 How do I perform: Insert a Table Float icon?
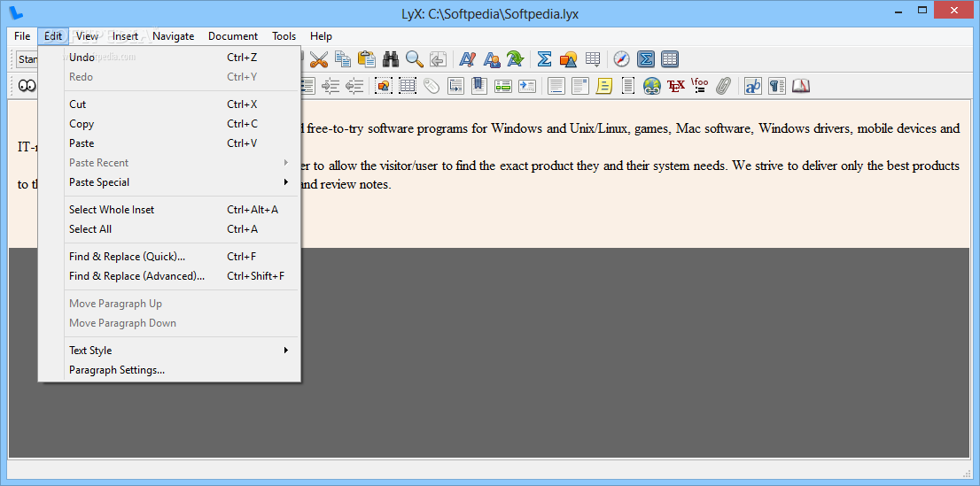tap(408, 86)
